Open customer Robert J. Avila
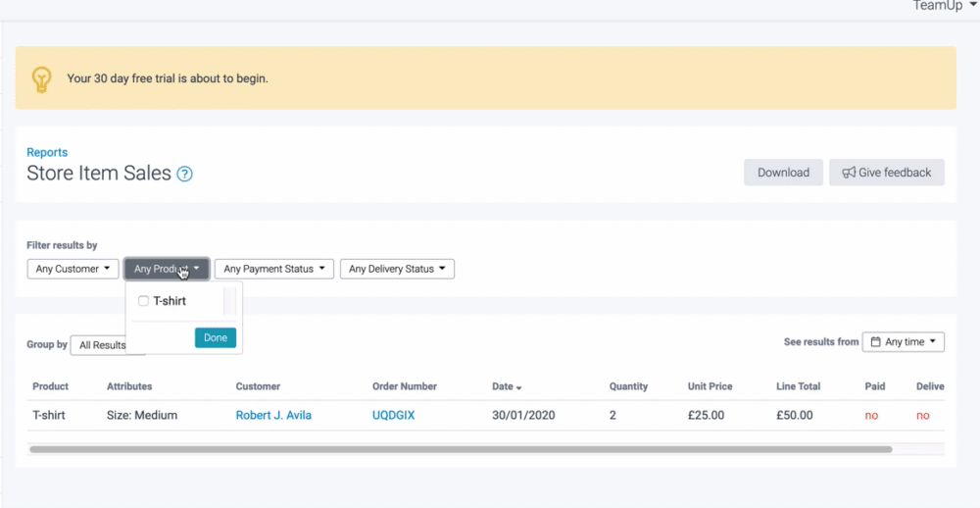Viewport: 980px width, 508px height. 273,416
